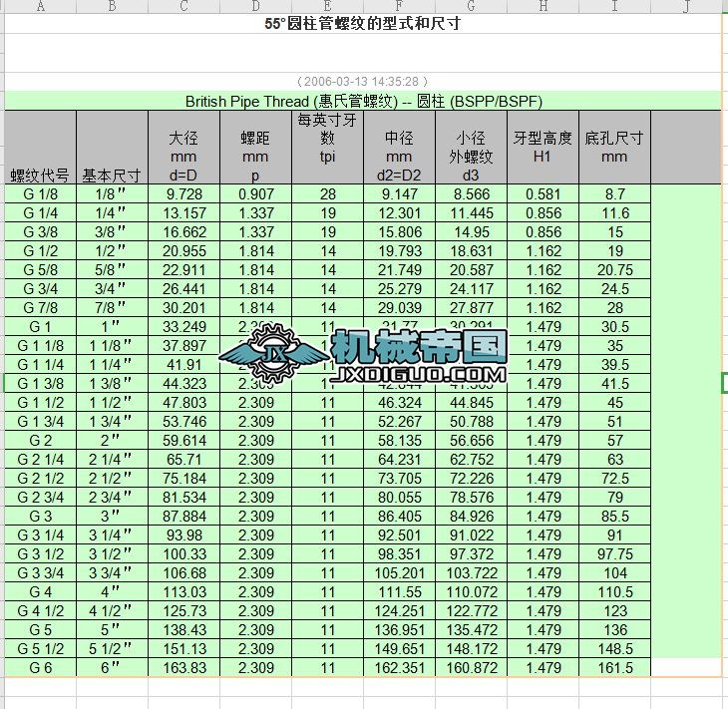Viewport: 728px width, 709px height.
Task: Select the British Pipe Thread heading row
Action: (363, 101)
